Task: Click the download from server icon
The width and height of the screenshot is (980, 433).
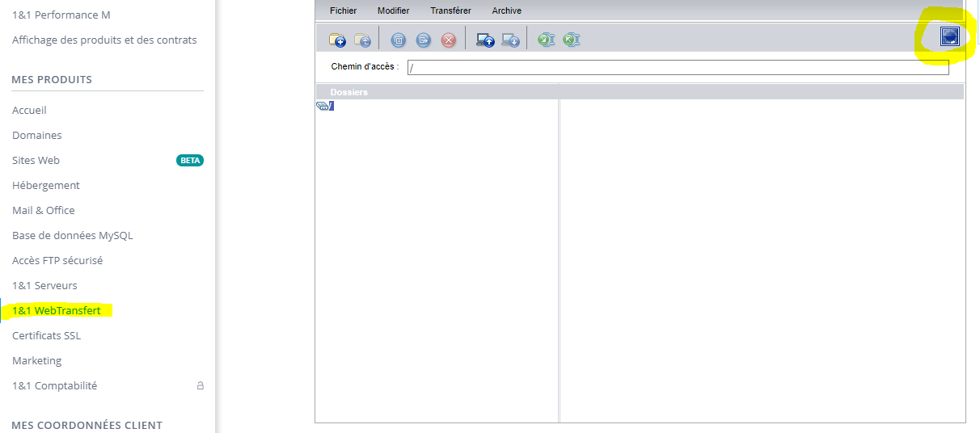Action: click(x=510, y=40)
